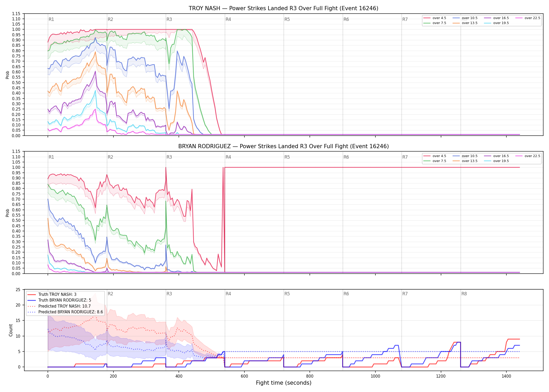The height and width of the screenshot is (392, 549).
Task: Pick 'over 22.5' legend entry in Bryan Rodriguez chart
Action: pos(528,156)
